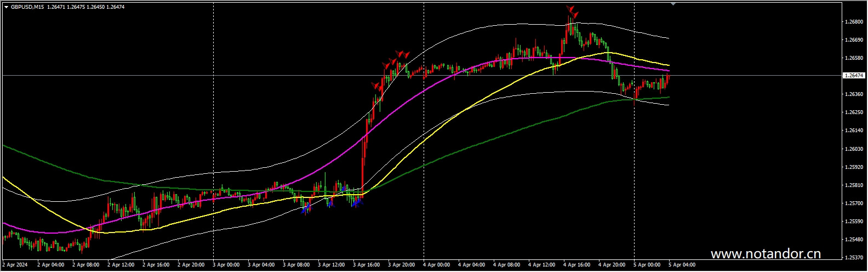This screenshot has height=272, width=868.
Task: Click the '2 Apr 2024' time axis label
Action: [14, 265]
